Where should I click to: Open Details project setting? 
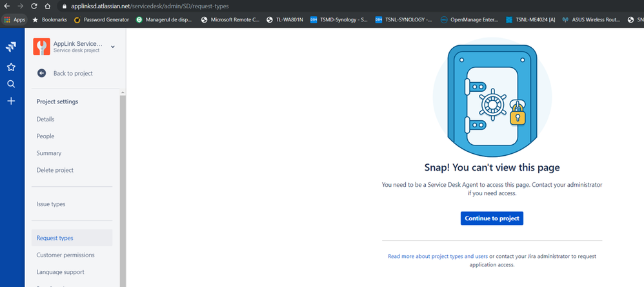[45, 119]
